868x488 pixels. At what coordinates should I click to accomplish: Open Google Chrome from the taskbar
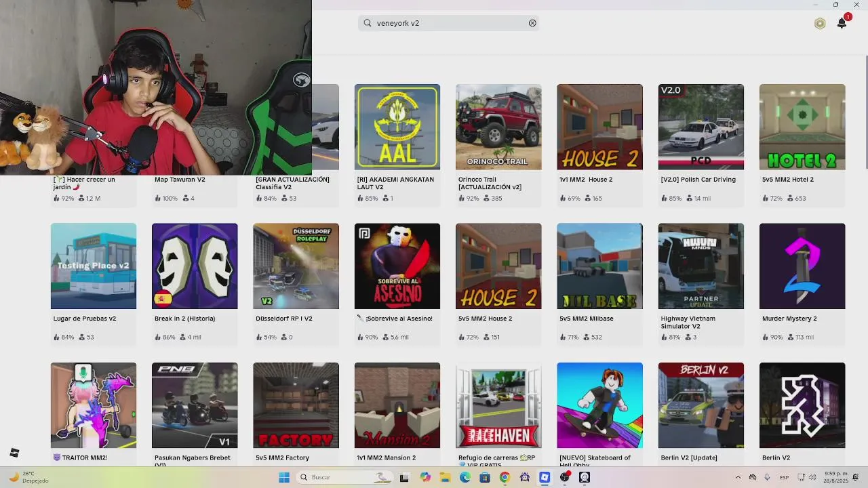pyautogui.click(x=505, y=477)
